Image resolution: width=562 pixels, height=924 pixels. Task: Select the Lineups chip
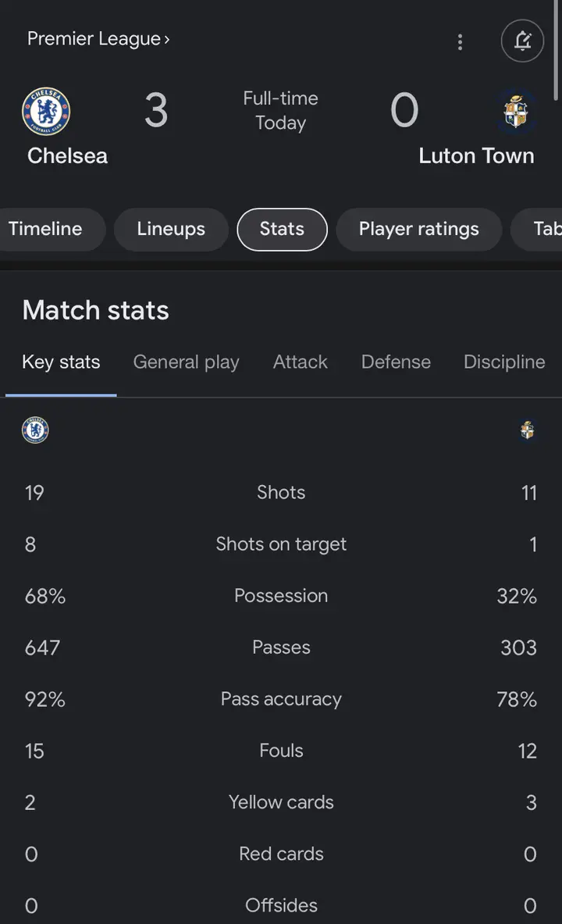pyautogui.click(x=171, y=229)
